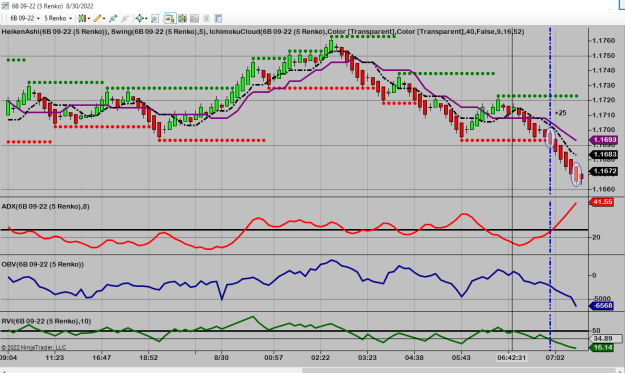The width and height of the screenshot is (625, 373).
Task: Expand the chart style dropdown arrow
Action: click(88, 18)
